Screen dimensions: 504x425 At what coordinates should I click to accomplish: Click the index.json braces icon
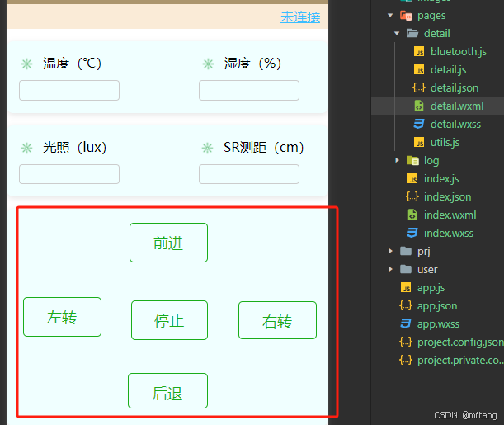[x=412, y=196]
